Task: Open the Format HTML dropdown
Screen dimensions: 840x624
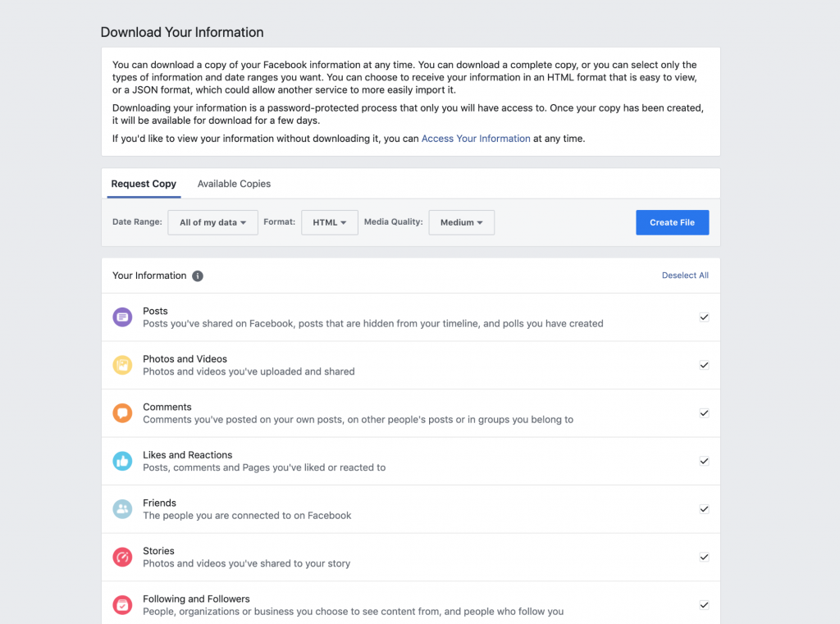Action: [330, 222]
